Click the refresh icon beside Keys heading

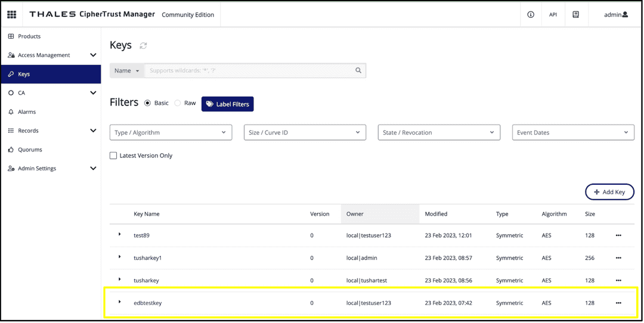(x=143, y=46)
